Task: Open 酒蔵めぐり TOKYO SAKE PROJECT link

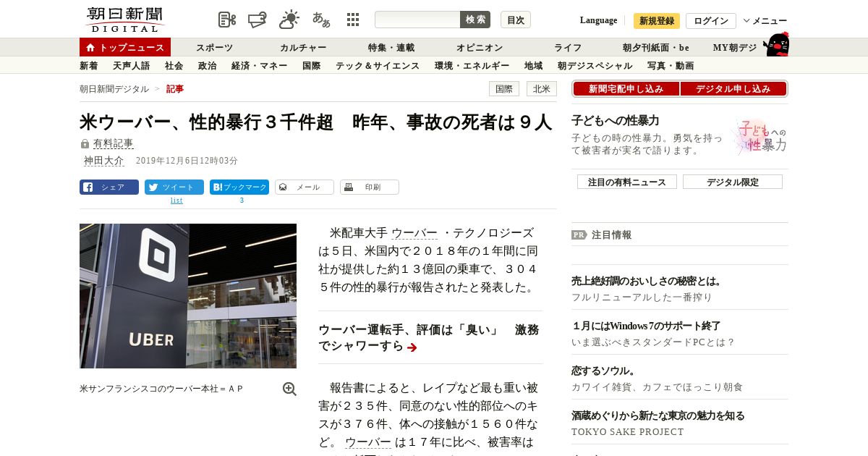Action: coord(658,415)
